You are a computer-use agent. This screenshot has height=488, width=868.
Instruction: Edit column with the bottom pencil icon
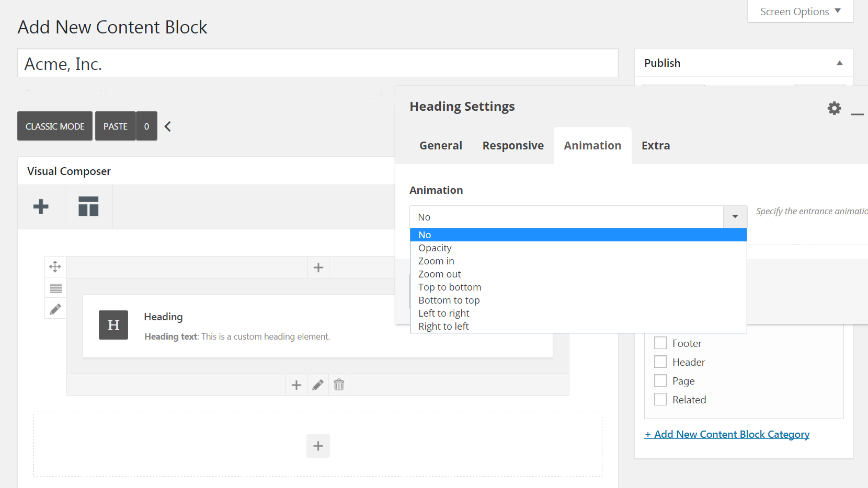click(x=318, y=385)
